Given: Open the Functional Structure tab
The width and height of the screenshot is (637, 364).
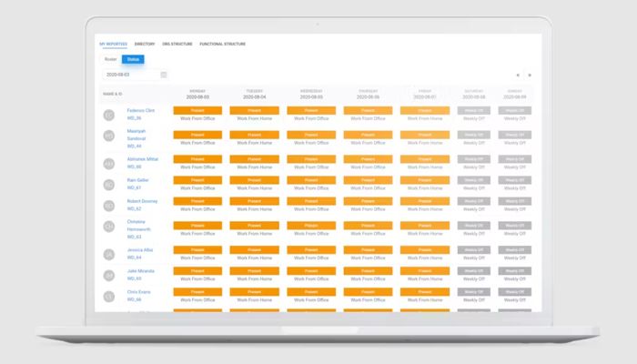Looking at the screenshot, I should pyautogui.click(x=223, y=44).
